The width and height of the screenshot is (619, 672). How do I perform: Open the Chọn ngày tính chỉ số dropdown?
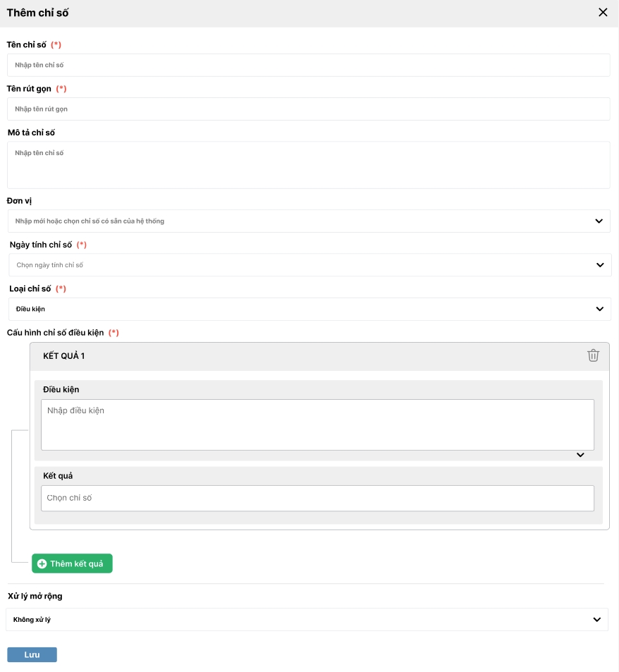coord(296,265)
